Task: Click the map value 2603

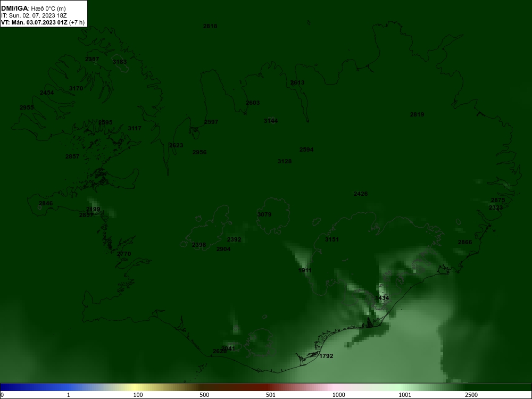Action: 253,103
